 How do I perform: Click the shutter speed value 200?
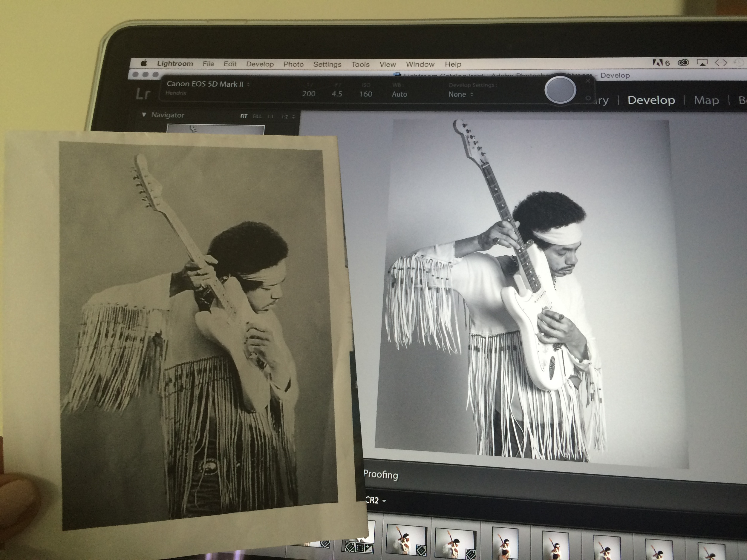click(x=309, y=94)
